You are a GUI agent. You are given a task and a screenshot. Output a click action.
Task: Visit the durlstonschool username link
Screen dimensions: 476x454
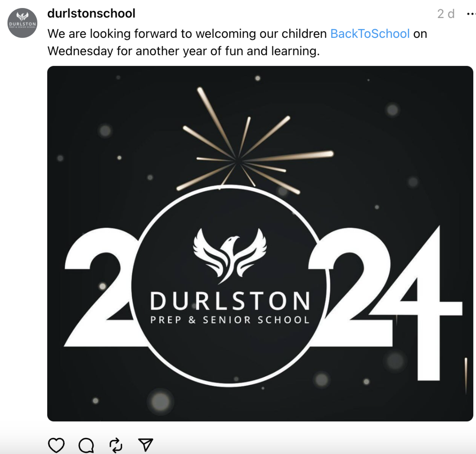pos(91,13)
